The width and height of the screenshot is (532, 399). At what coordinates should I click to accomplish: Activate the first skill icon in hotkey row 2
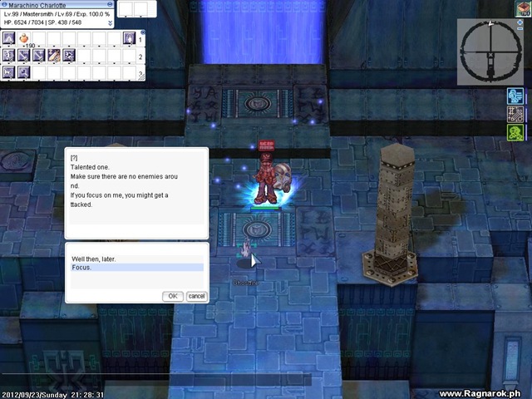[x=9, y=55]
